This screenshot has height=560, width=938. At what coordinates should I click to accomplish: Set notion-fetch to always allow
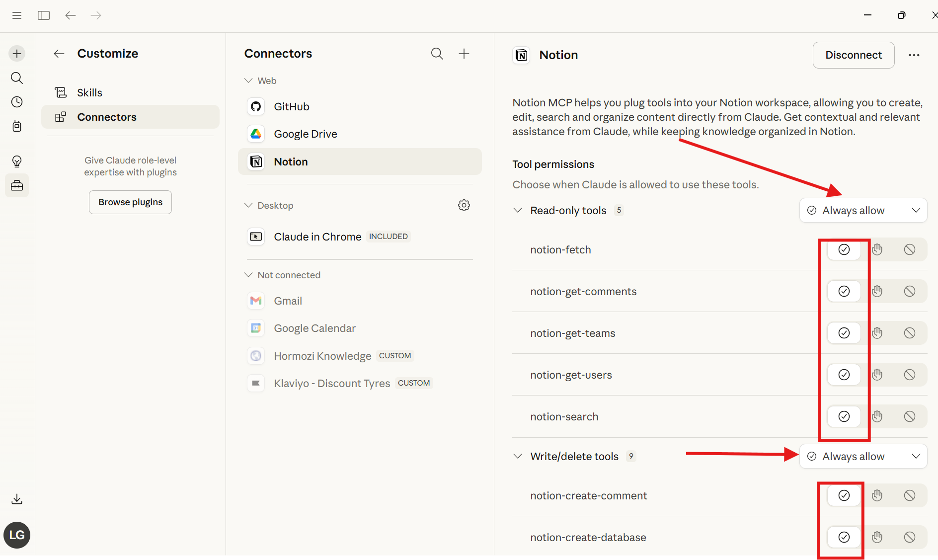pyautogui.click(x=844, y=249)
